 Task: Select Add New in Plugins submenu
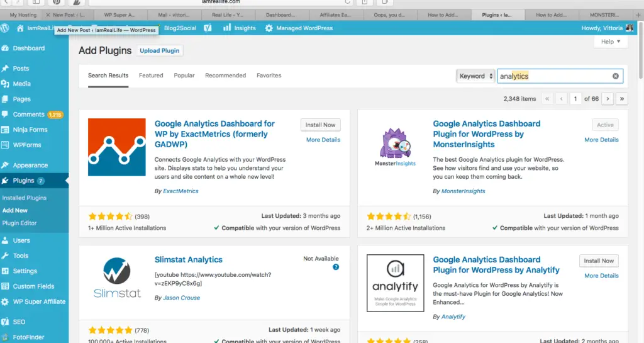[15, 210]
